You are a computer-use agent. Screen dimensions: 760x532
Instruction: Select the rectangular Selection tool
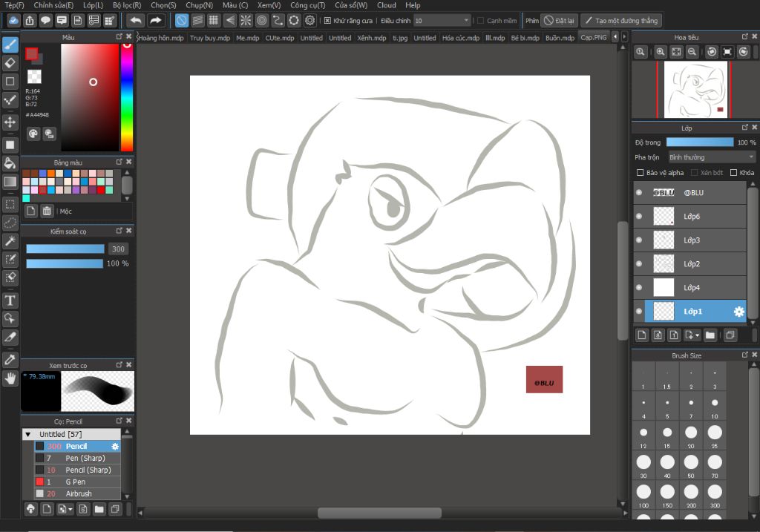(x=10, y=205)
